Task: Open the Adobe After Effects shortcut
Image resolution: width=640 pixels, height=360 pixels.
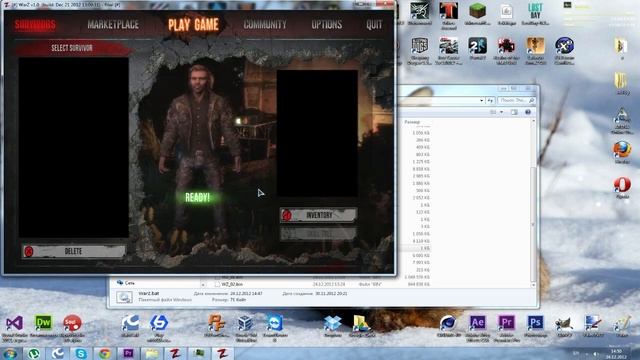Action: [478, 328]
